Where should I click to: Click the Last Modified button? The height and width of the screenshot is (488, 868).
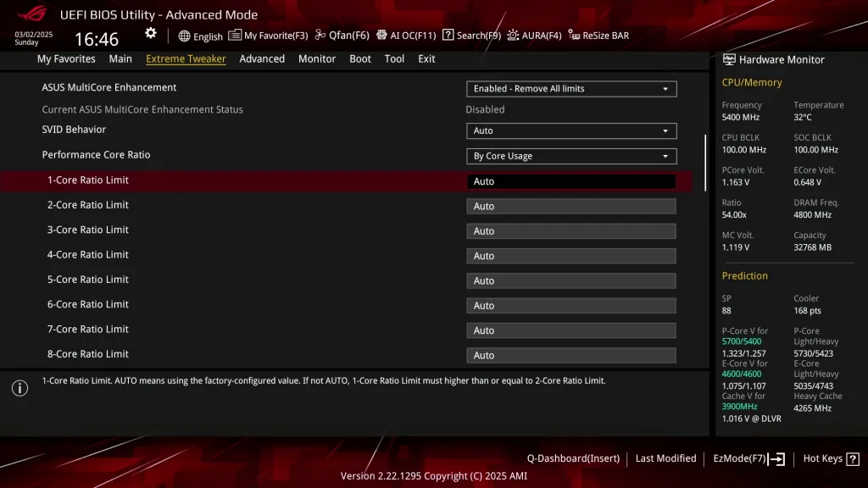click(x=666, y=458)
